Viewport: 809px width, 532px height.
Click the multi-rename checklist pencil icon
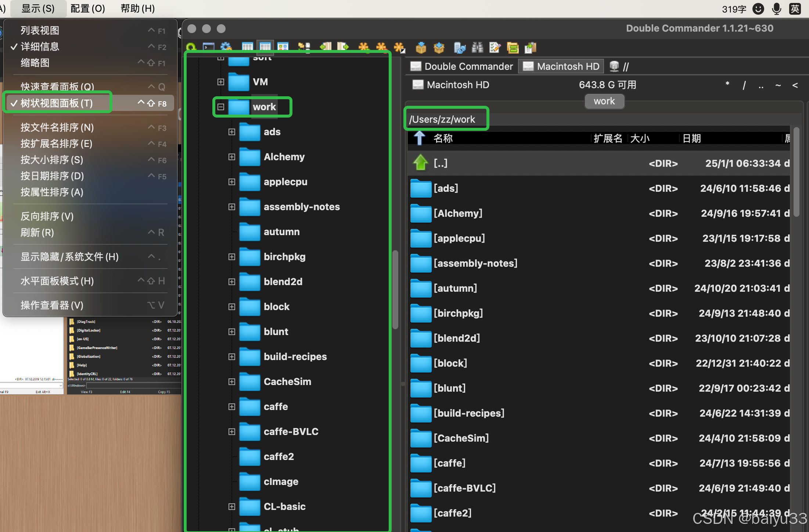tap(495, 48)
